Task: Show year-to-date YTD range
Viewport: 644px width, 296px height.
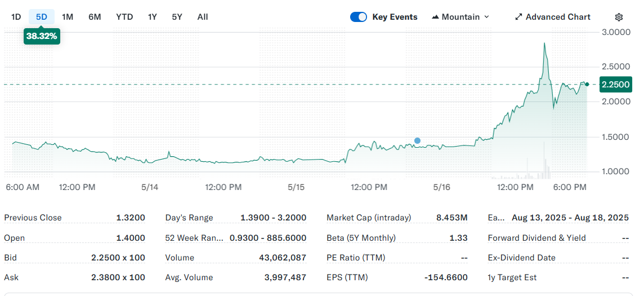Action: click(x=124, y=17)
